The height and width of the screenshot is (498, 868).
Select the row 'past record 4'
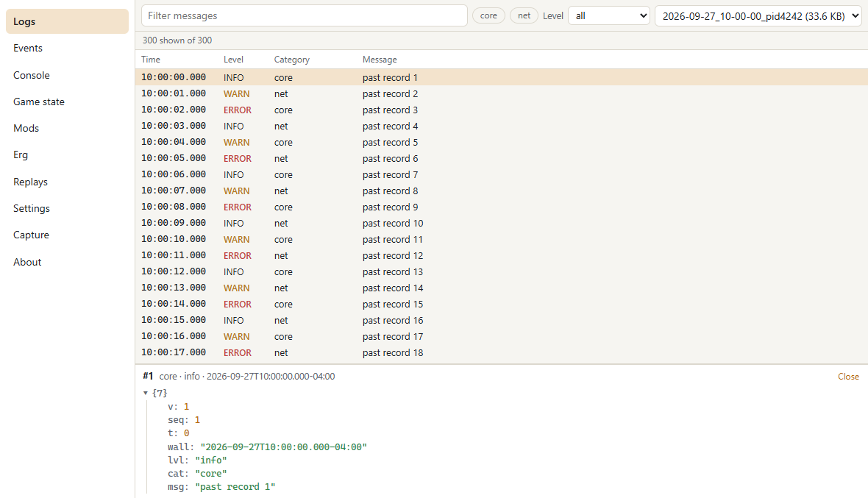(502, 127)
